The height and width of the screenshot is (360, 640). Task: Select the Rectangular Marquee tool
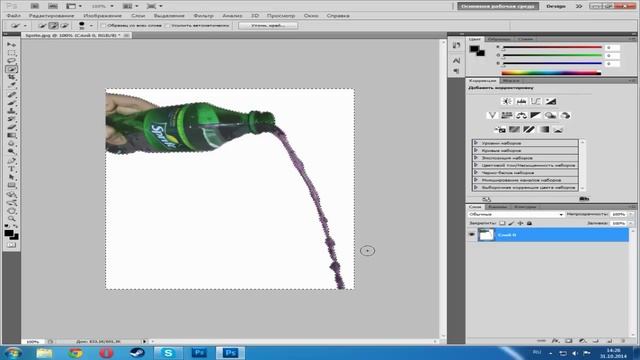point(11,53)
